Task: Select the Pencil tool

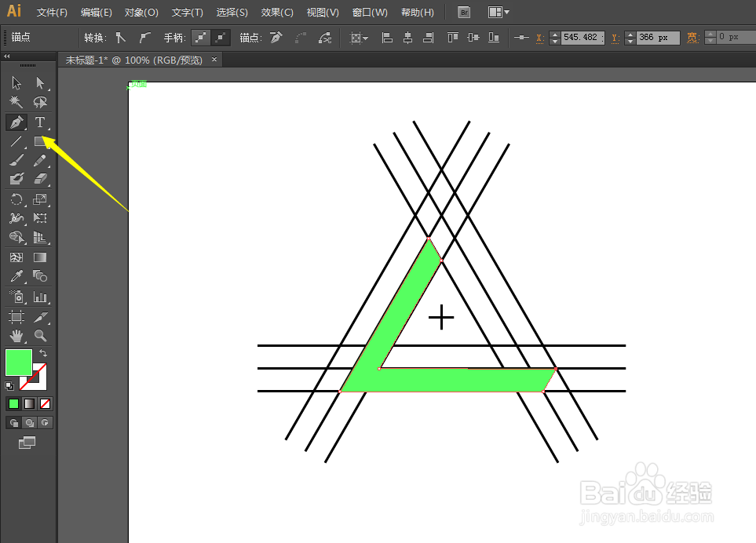Action: [40, 160]
